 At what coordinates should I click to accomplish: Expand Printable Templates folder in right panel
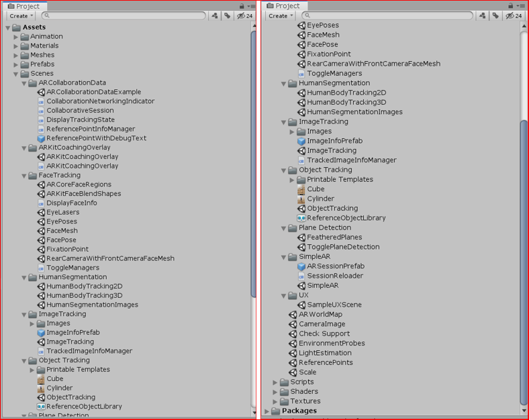tap(292, 180)
